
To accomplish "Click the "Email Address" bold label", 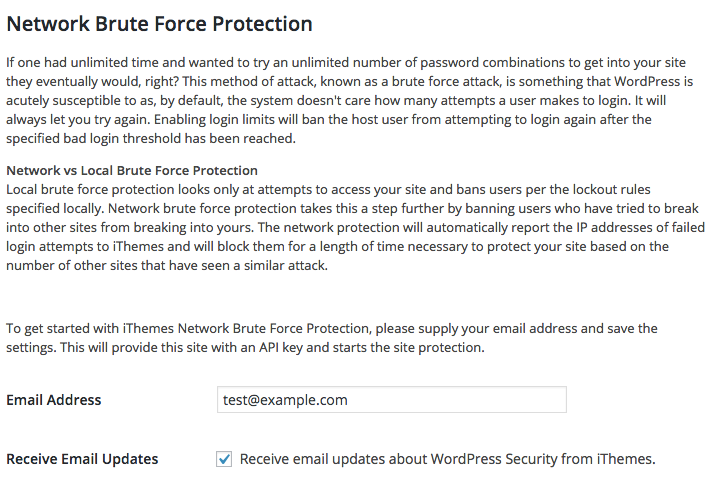I will coord(54,400).
